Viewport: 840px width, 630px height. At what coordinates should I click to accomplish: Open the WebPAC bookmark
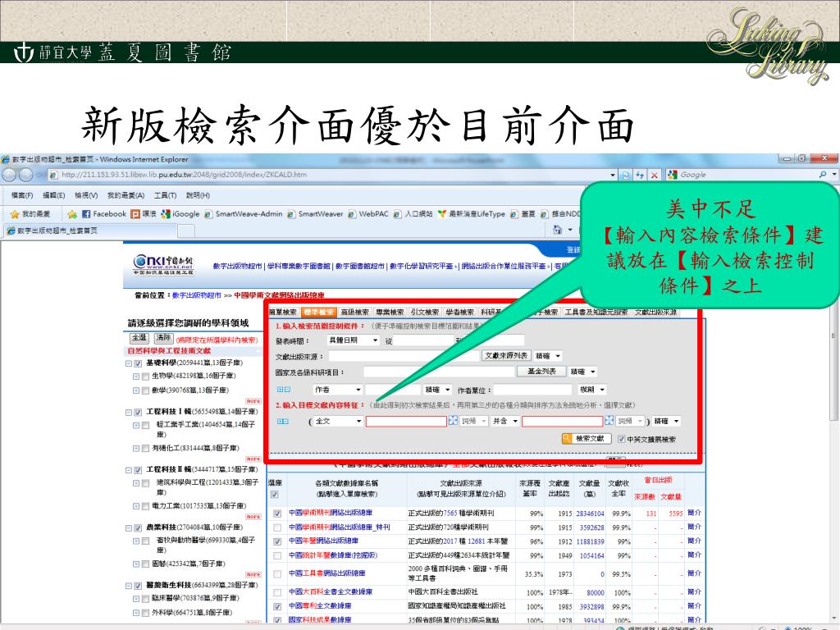[368, 214]
